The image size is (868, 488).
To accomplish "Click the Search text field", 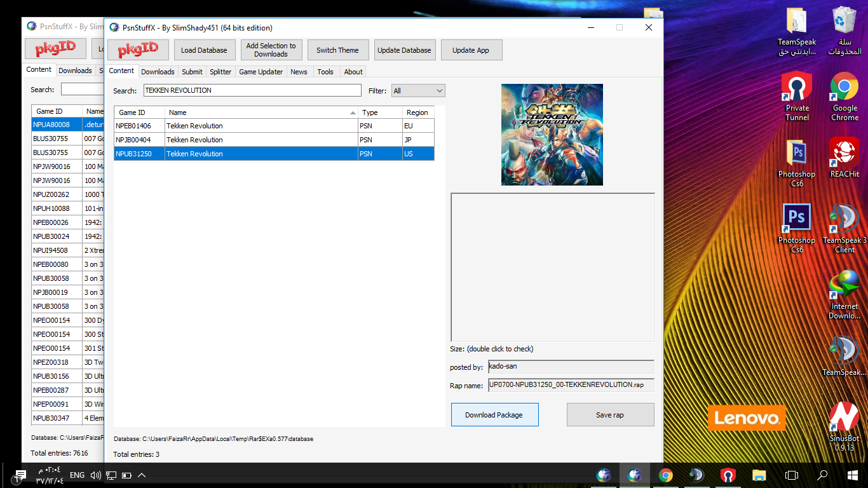I will click(x=252, y=91).
